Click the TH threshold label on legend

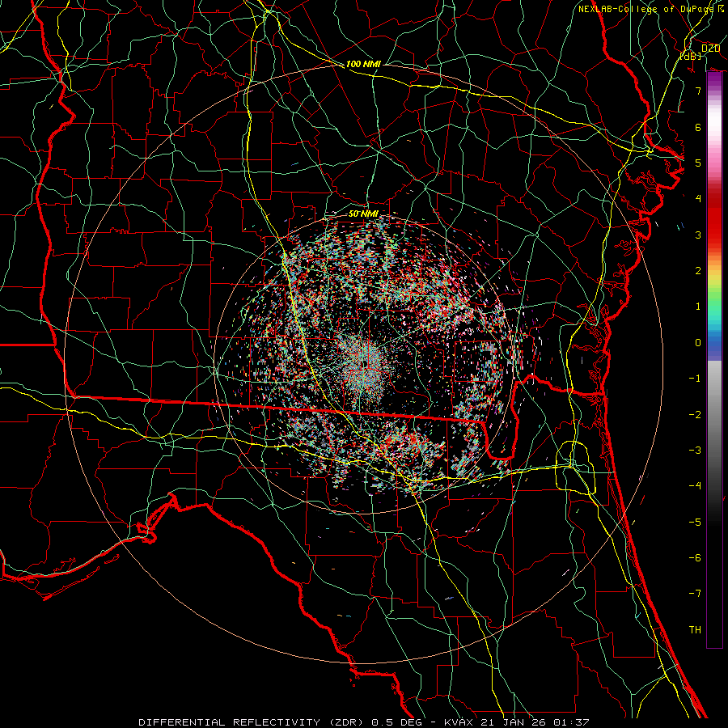[x=695, y=629]
